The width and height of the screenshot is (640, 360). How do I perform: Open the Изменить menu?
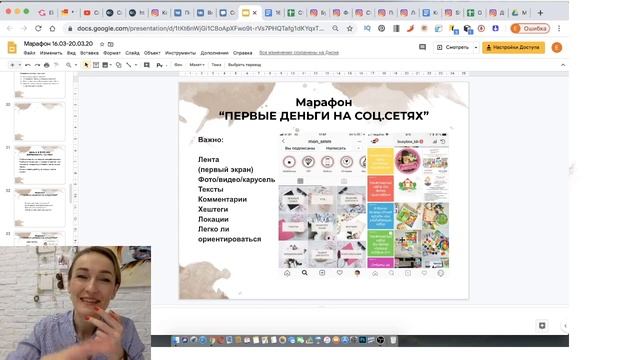[x=51, y=53]
